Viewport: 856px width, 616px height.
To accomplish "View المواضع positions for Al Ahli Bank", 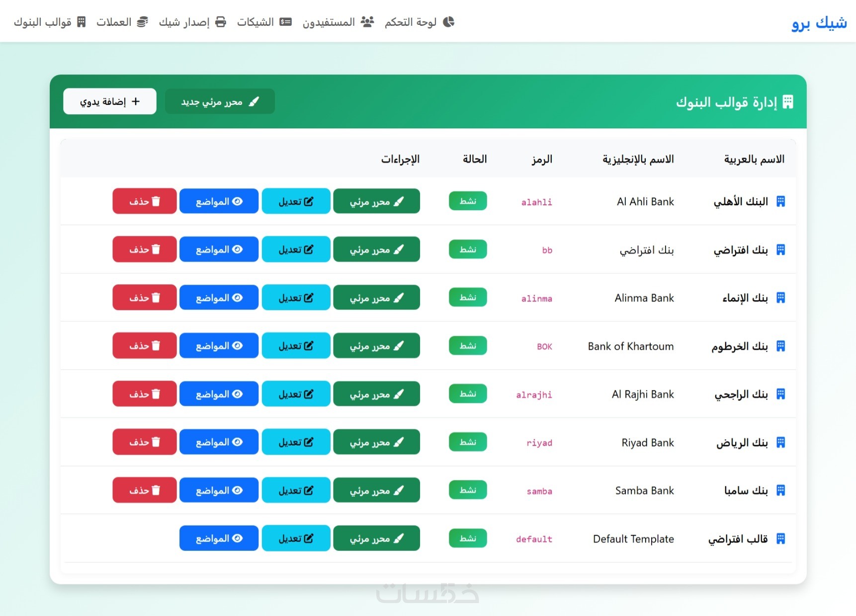I will pos(219,201).
